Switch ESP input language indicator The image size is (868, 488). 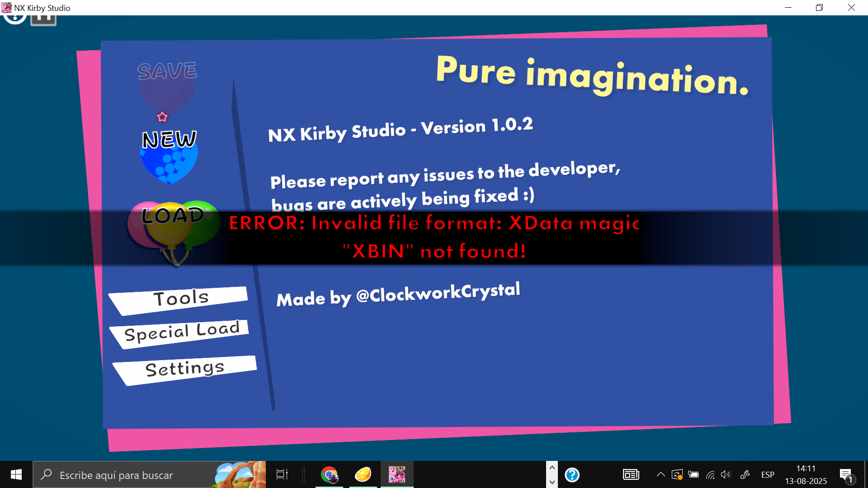(x=768, y=474)
